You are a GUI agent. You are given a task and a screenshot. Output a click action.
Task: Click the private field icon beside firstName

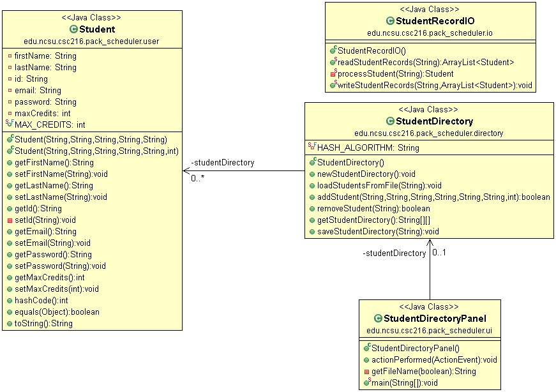point(9,56)
